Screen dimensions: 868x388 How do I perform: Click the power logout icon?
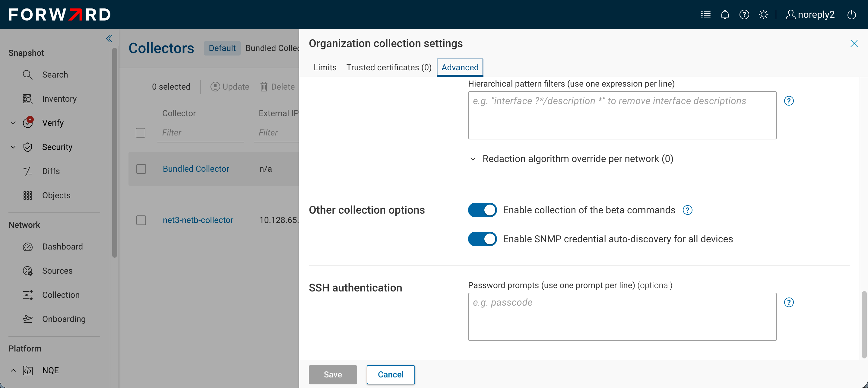851,14
